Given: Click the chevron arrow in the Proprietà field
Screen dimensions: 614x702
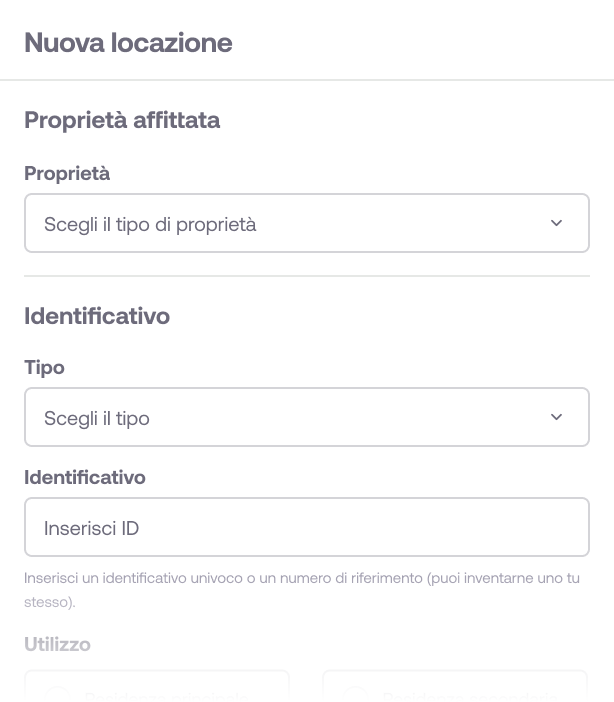Looking at the screenshot, I should pos(557,223).
